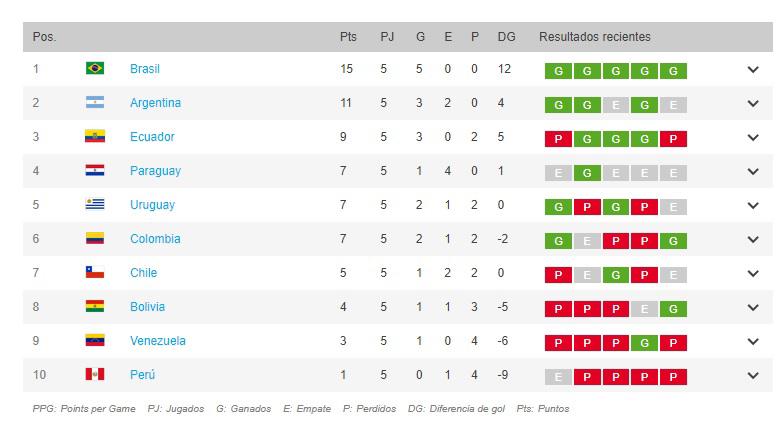
Task: Click the Argentina flag icon
Action: click(x=95, y=103)
